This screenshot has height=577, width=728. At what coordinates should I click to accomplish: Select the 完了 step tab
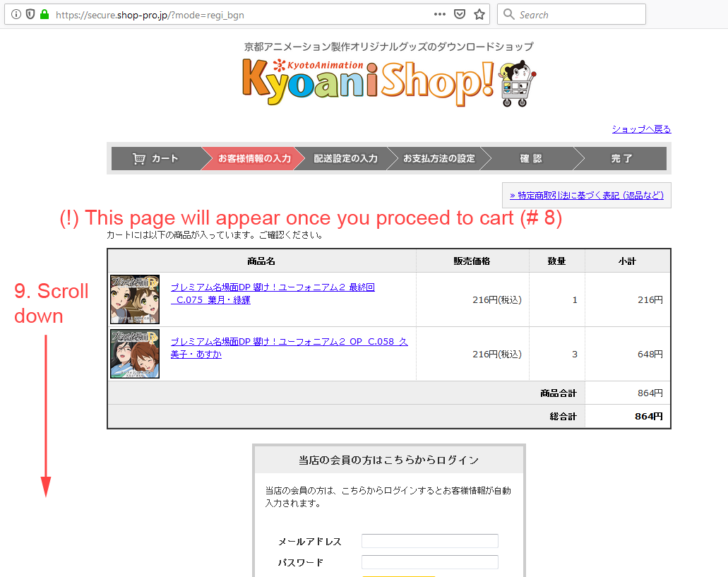[x=621, y=158]
